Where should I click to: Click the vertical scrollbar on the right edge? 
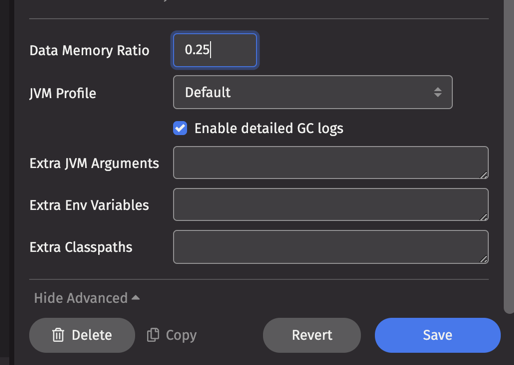tap(509, 157)
